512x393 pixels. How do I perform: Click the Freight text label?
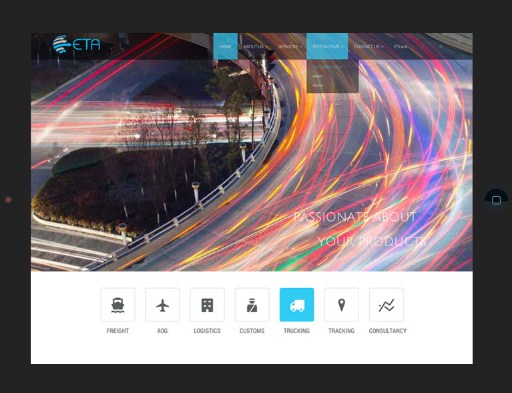pyautogui.click(x=118, y=331)
